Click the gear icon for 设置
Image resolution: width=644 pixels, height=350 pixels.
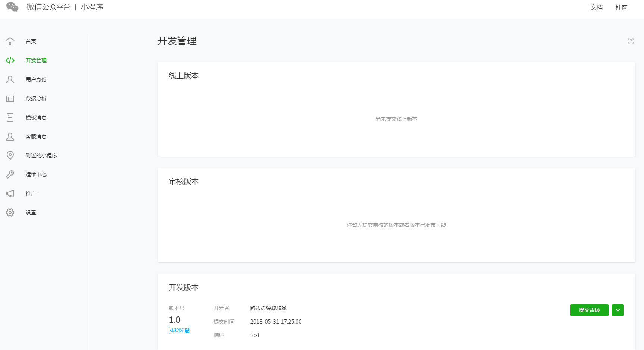[10, 212]
